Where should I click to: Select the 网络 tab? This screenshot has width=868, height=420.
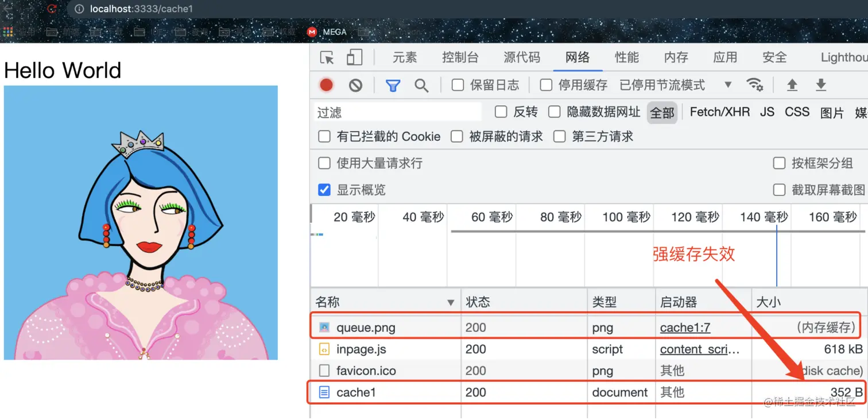(578, 57)
